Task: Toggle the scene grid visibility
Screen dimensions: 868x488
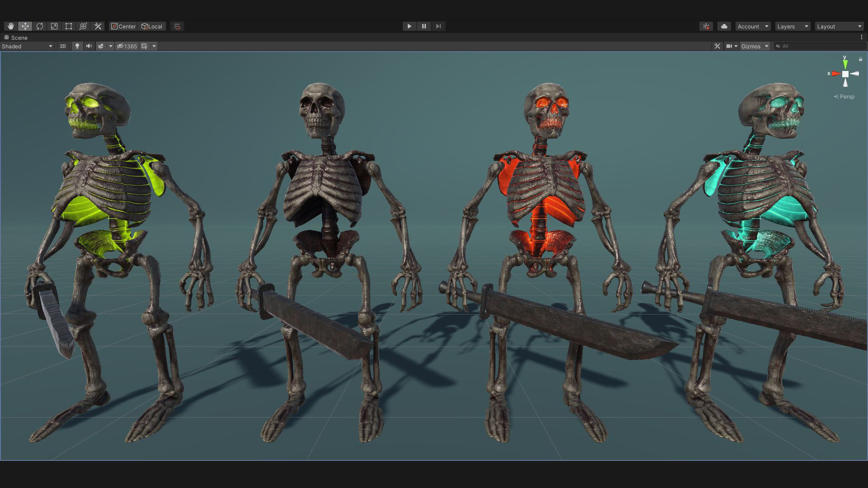Action: coord(144,46)
